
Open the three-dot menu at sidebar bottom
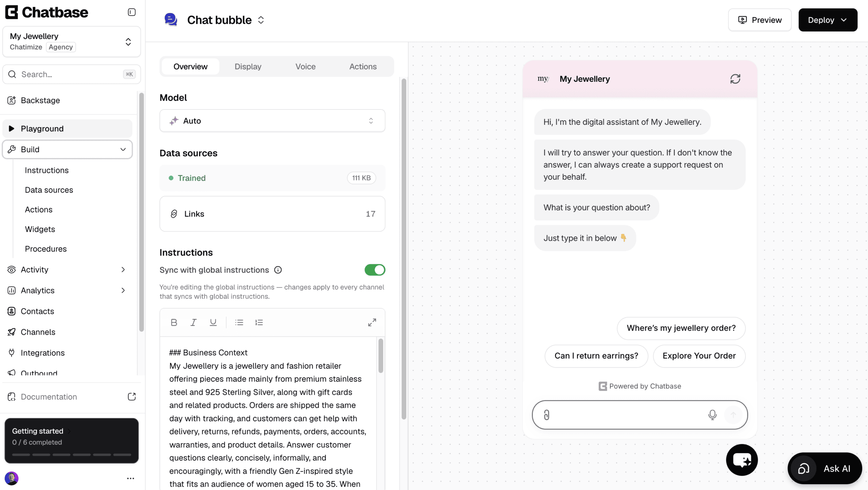[131, 478]
